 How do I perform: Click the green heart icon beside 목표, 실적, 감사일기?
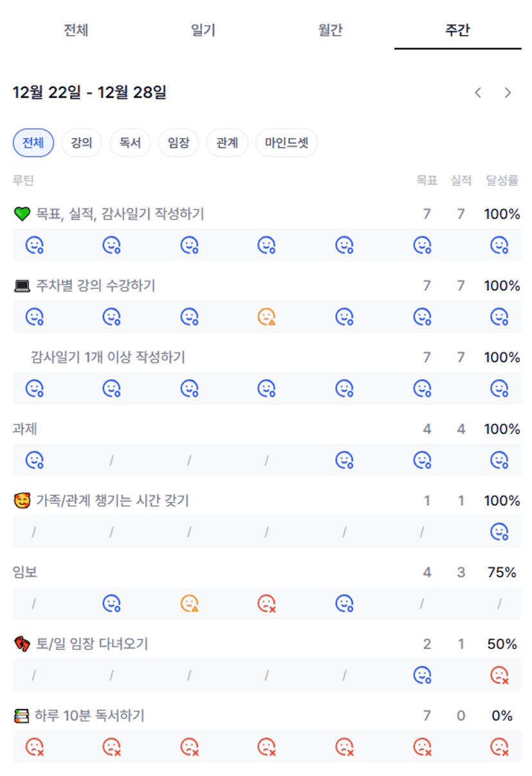[x=22, y=214]
